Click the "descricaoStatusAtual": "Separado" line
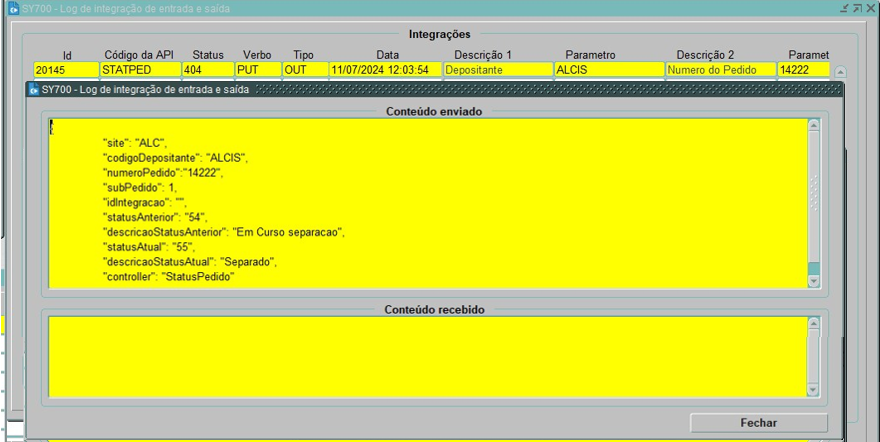Image resolution: width=880 pixels, height=442 pixels. 190,262
